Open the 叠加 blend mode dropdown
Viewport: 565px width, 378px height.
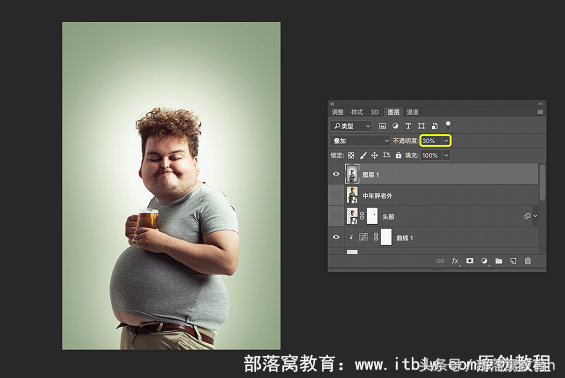pos(360,141)
